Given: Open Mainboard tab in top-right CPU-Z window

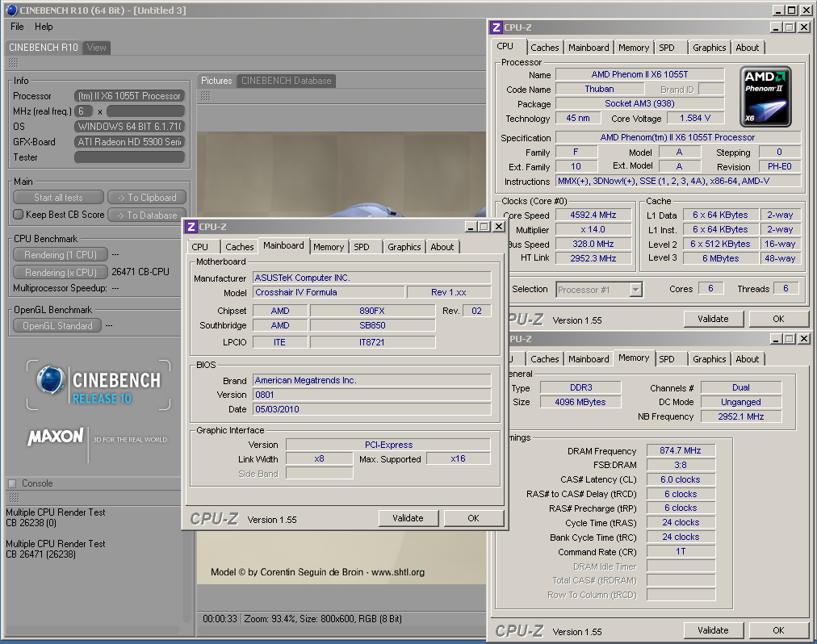Looking at the screenshot, I should pyautogui.click(x=589, y=48).
